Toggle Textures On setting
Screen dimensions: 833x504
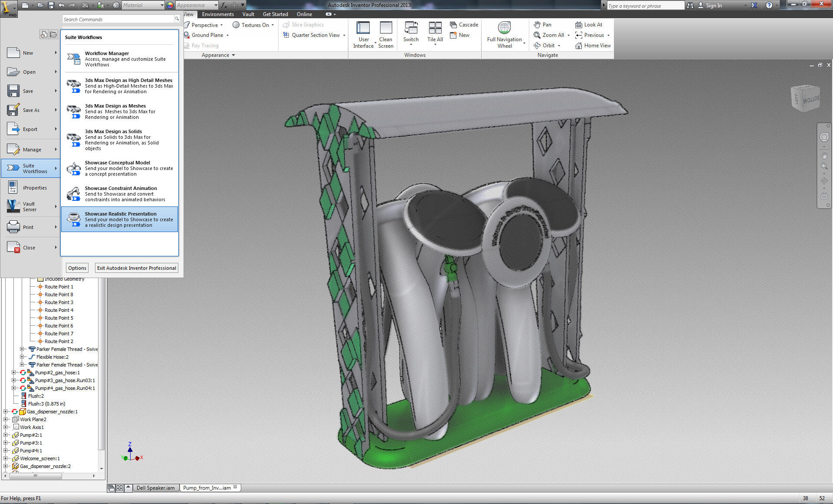(253, 25)
